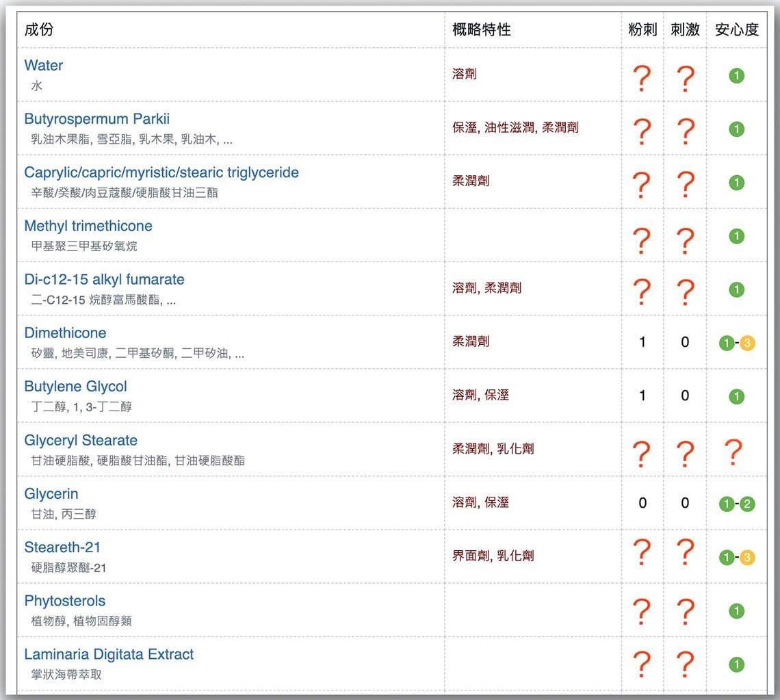Click the 粉刺 column header
The image size is (780, 700).
coord(642,29)
